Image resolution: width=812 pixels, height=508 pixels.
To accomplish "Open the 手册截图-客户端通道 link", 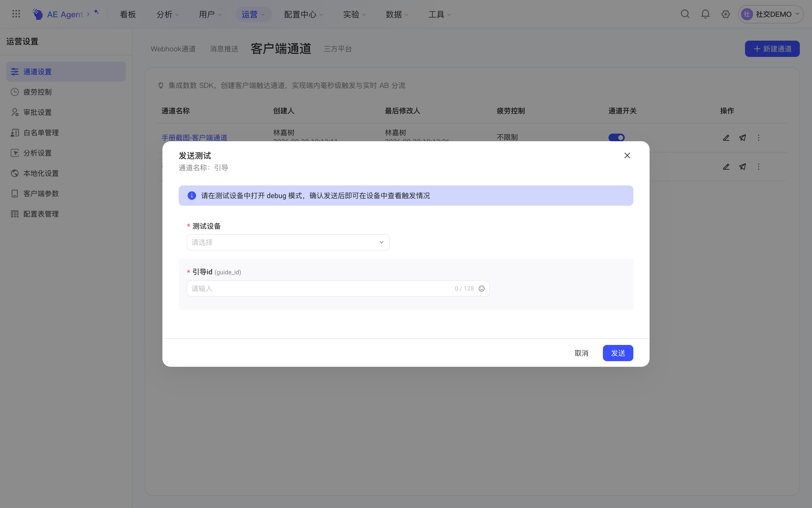I will (x=194, y=138).
